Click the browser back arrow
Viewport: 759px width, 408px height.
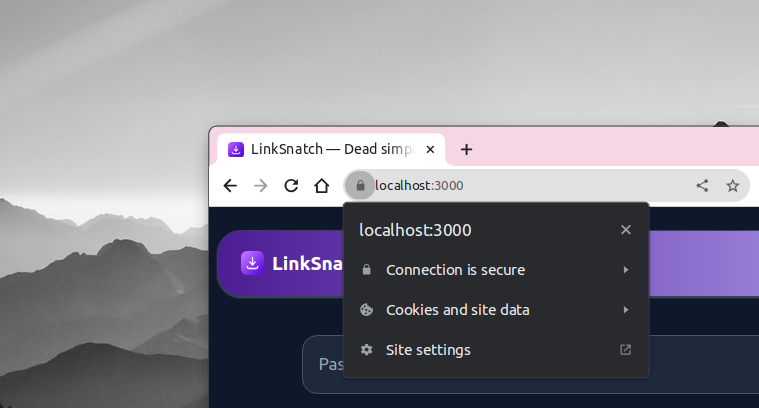(x=230, y=186)
